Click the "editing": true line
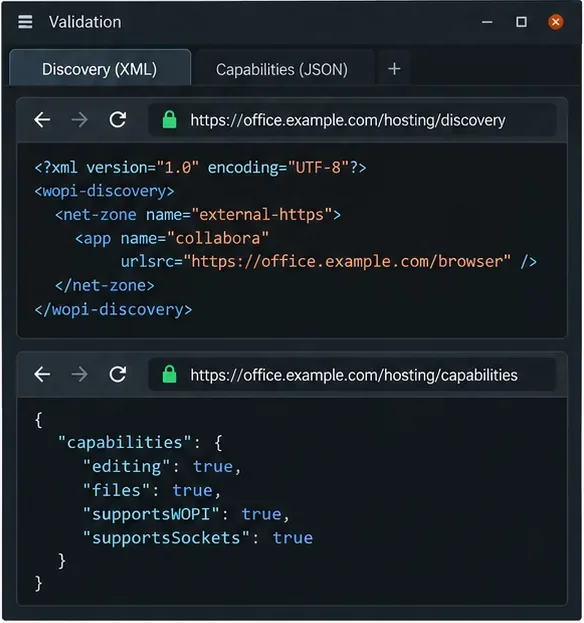 [x=162, y=466]
